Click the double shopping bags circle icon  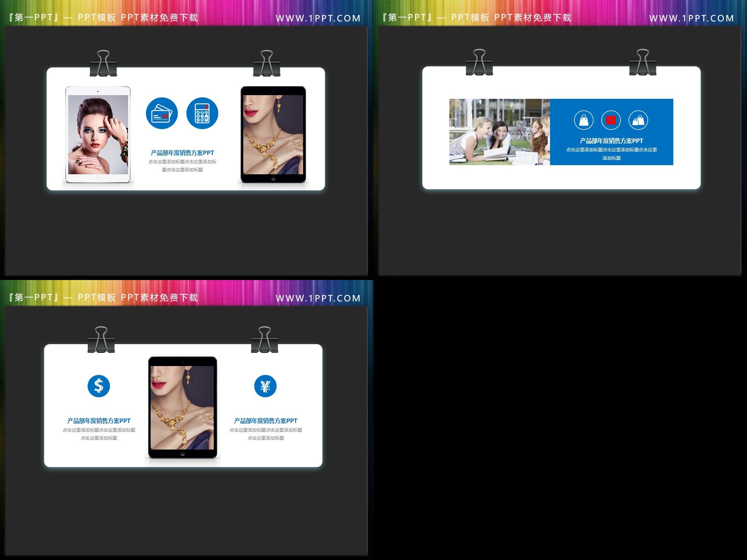[638, 120]
